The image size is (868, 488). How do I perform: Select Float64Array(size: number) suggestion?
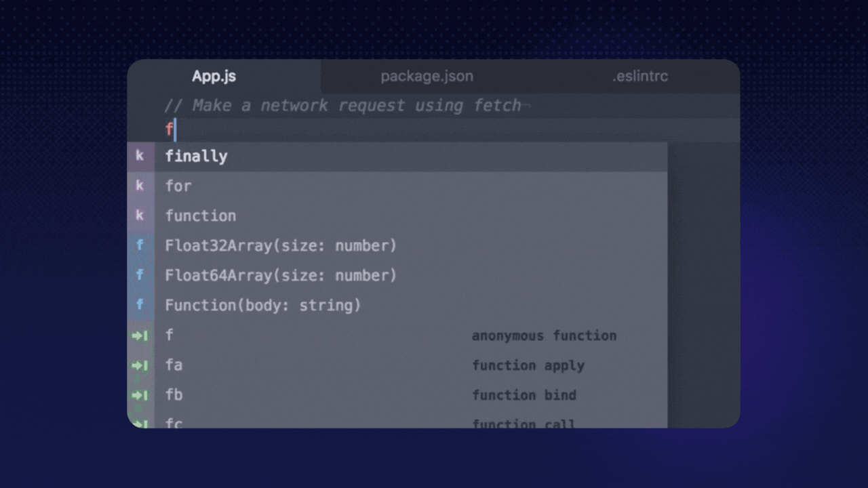tap(281, 276)
